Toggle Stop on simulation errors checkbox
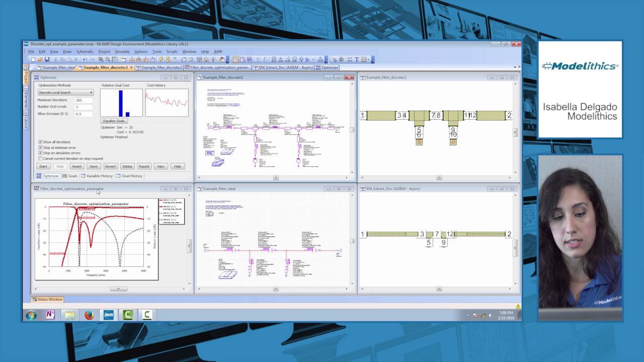644x362 pixels. point(40,153)
